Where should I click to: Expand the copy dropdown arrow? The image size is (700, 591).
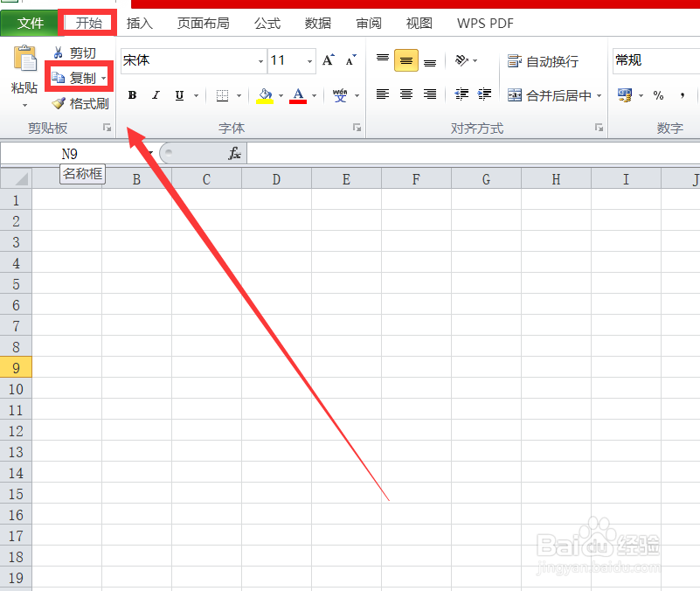104,78
